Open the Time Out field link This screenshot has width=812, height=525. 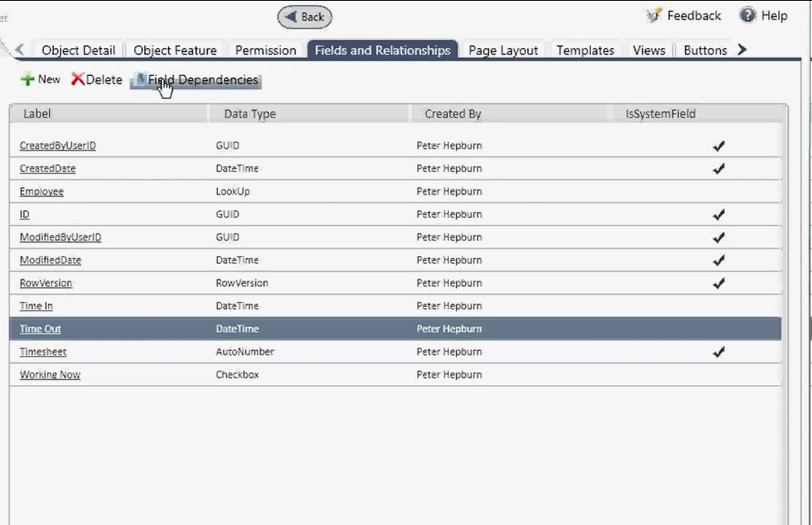40,329
